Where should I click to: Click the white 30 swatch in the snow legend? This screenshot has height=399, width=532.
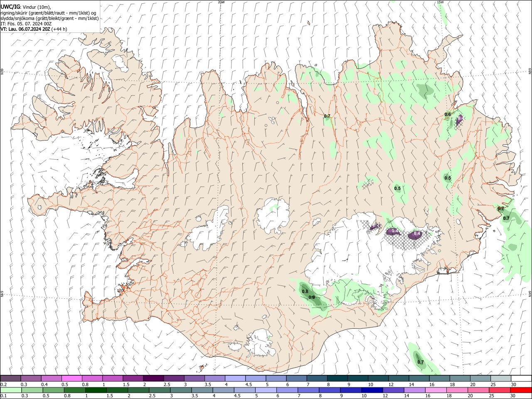[521, 378]
